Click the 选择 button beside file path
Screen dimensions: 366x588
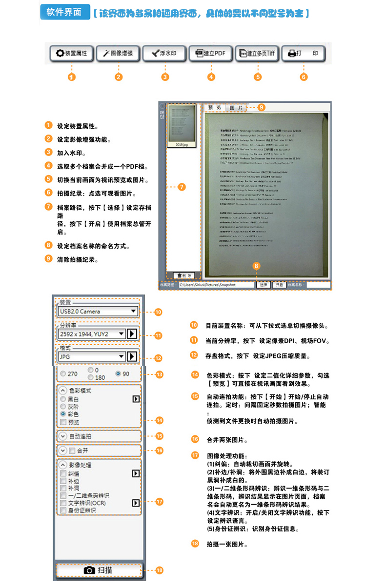point(264,284)
